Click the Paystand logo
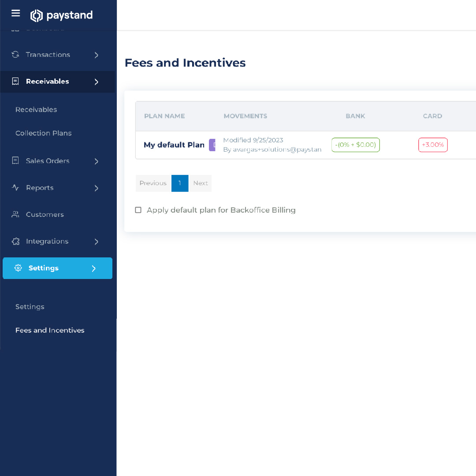This screenshot has width=476, height=476. pos(62,15)
